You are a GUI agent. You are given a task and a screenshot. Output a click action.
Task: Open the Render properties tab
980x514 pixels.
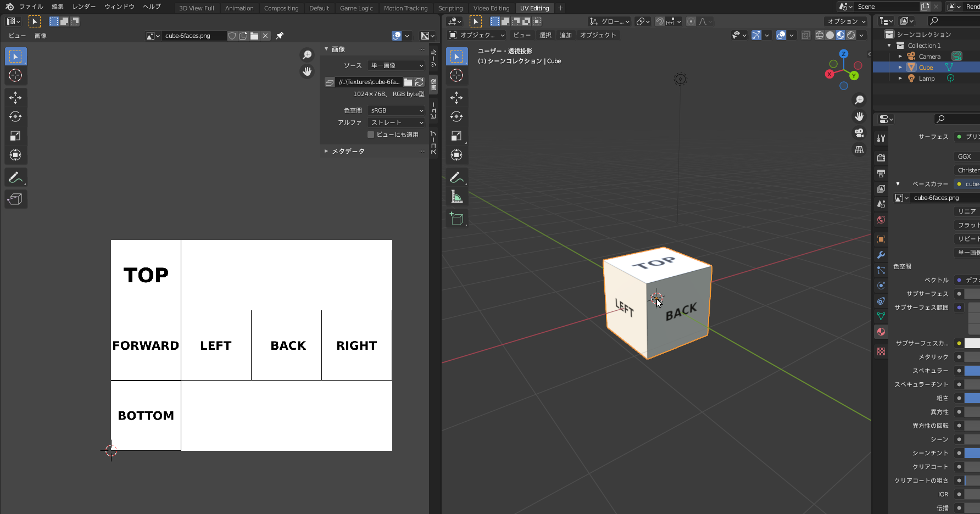point(881,158)
